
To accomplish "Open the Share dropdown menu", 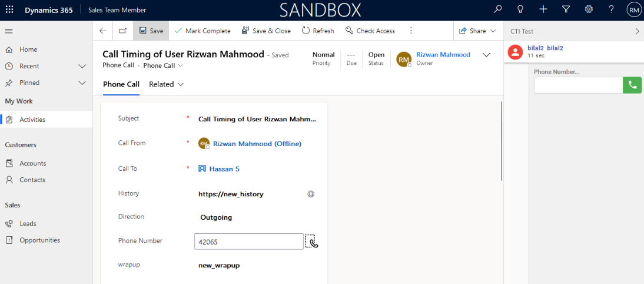I will (x=477, y=31).
